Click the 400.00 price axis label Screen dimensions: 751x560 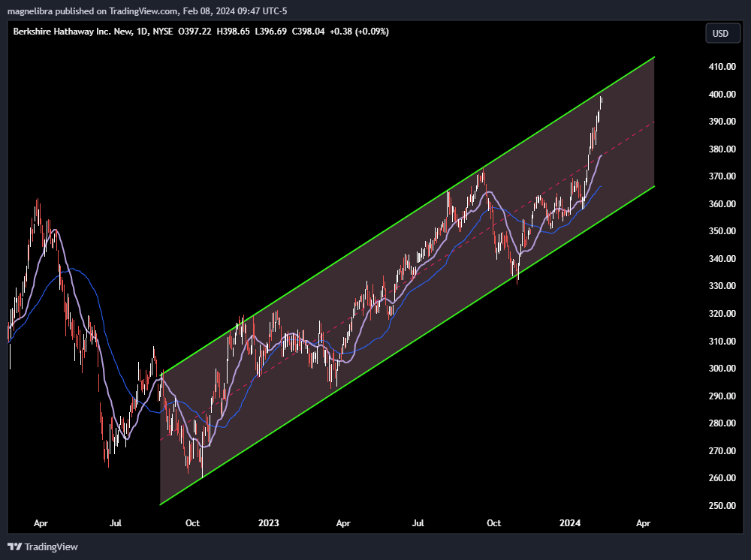tap(722, 95)
